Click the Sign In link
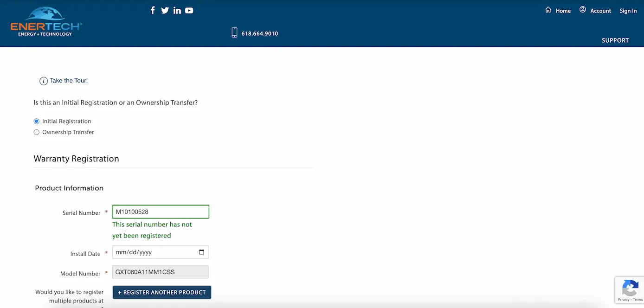Image resolution: width=644 pixels, height=308 pixels. coord(628,11)
